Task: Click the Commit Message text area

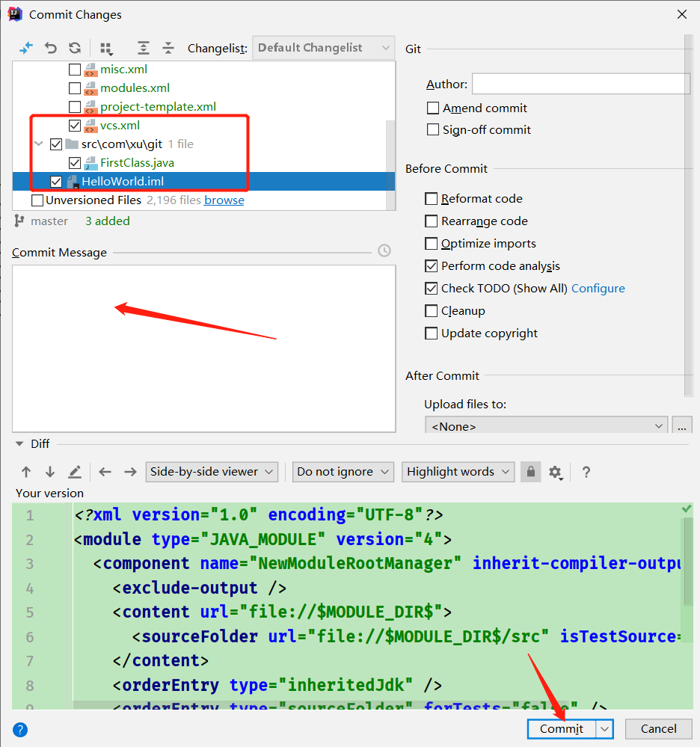Action: [x=204, y=348]
